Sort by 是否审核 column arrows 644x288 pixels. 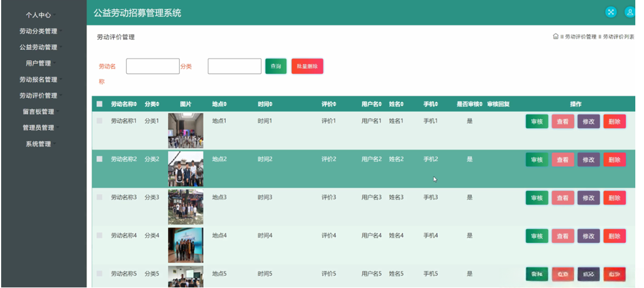tap(481, 104)
